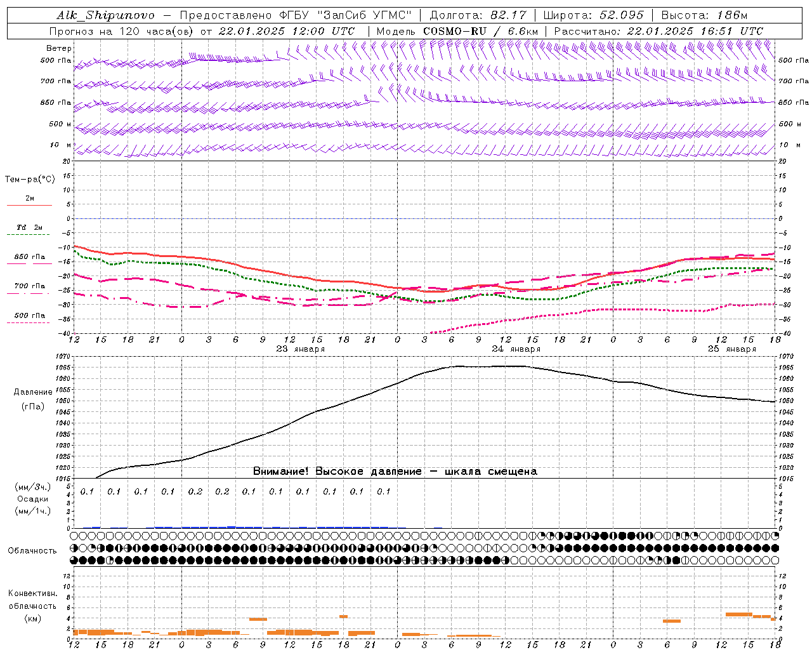Click the Ветер wind panel label
Image resolution: width=812 pixels, height=650 pixels.
(x=58, y=48)
